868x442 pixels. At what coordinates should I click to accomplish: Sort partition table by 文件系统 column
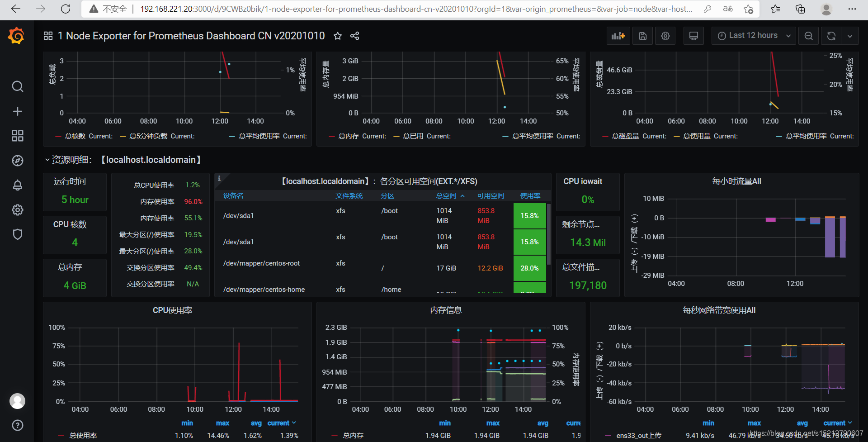(349, 195)
